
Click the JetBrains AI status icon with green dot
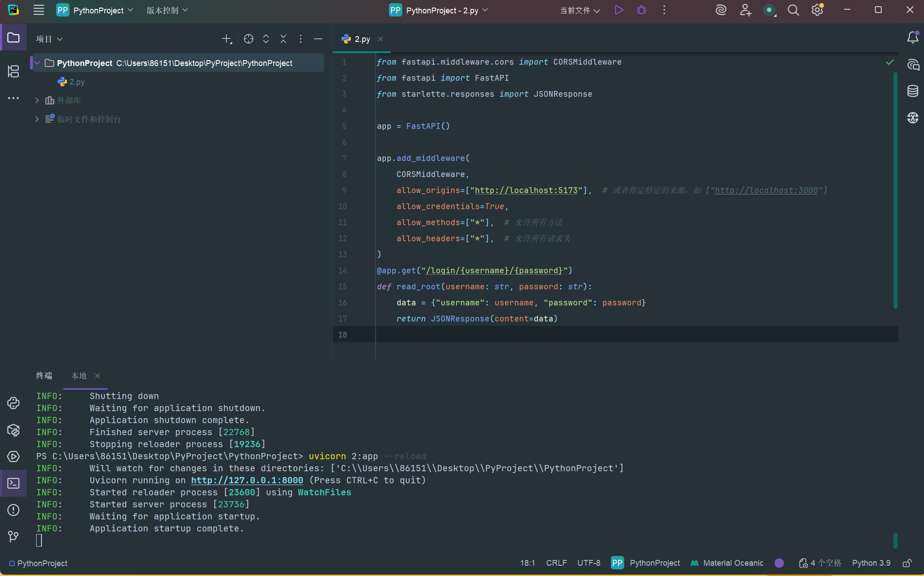pos(769,10)
